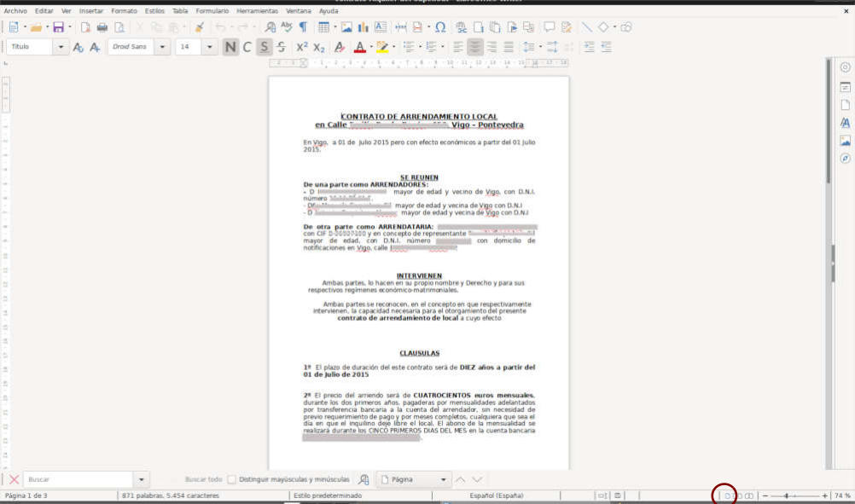Open the highlighting color dropdown arrow

point(393,48)
